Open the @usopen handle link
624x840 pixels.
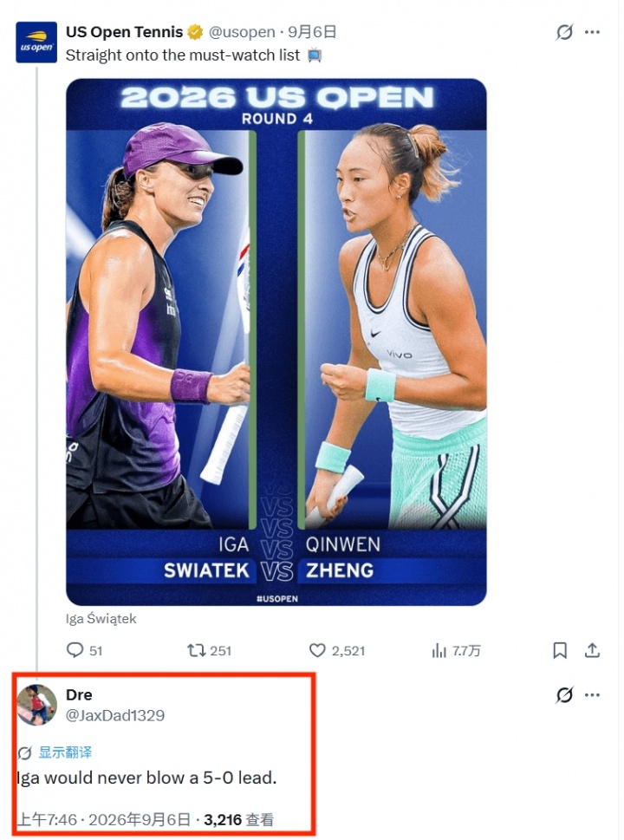(x=242, y=32)
